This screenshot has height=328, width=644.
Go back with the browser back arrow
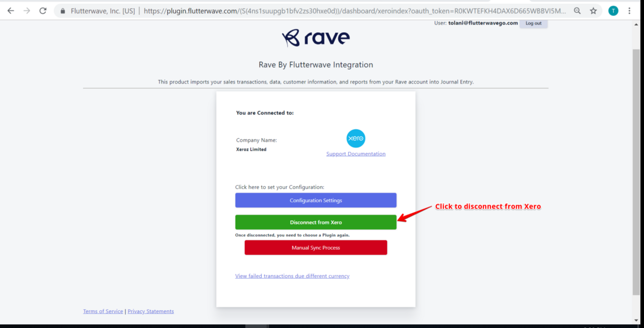tap(11, 11)
